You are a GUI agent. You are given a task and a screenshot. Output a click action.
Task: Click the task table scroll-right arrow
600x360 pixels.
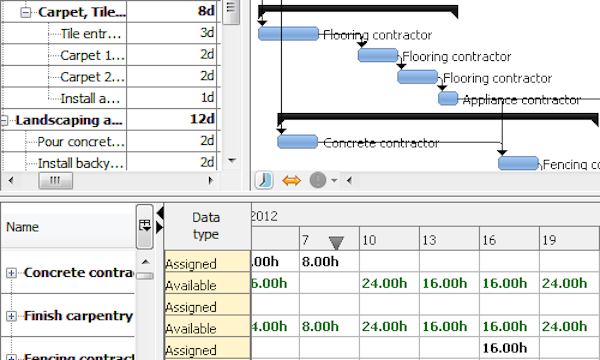point(210,181)
